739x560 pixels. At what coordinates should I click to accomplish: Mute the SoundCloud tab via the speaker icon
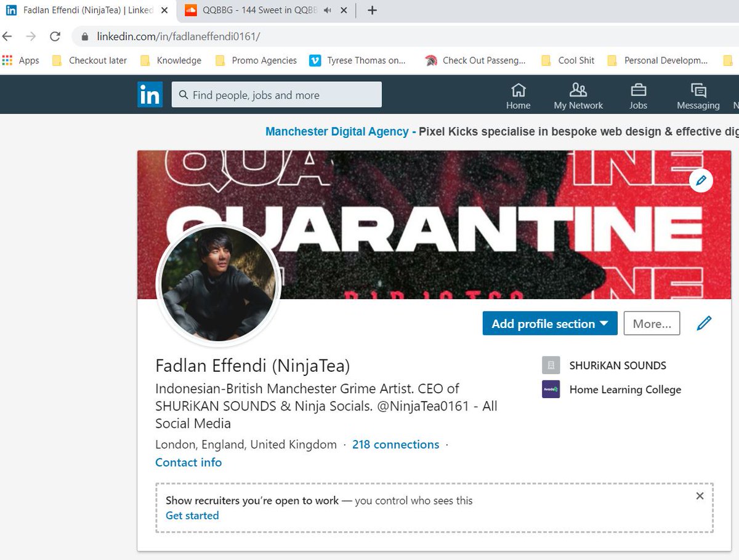327,10
